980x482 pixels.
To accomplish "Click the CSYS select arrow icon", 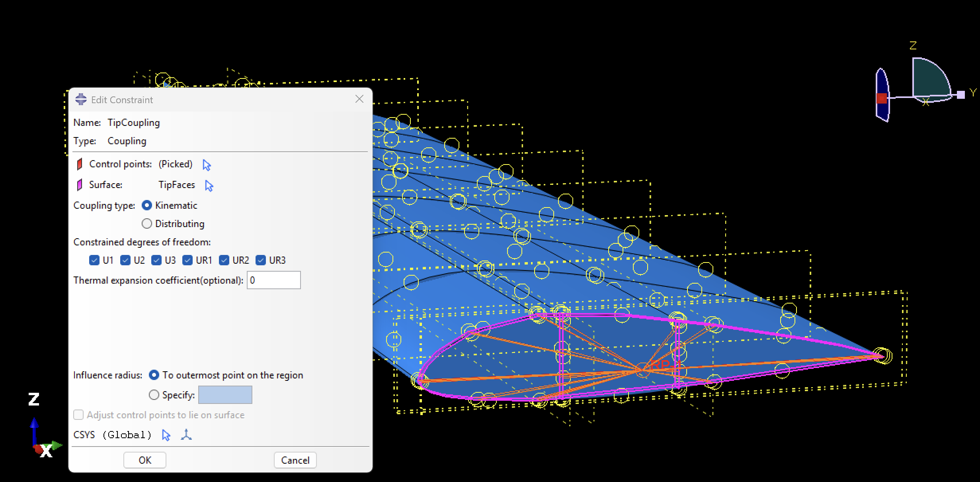I will 166,435.
